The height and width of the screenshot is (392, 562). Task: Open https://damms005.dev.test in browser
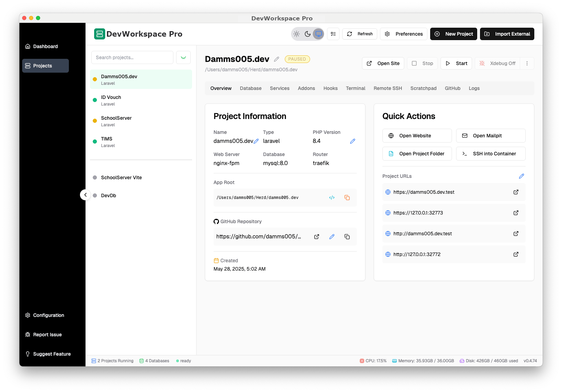point(516,192)
